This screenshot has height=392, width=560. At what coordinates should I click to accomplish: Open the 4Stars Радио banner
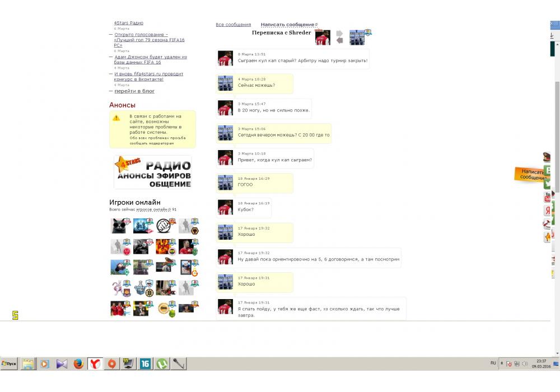pos(152,172)
